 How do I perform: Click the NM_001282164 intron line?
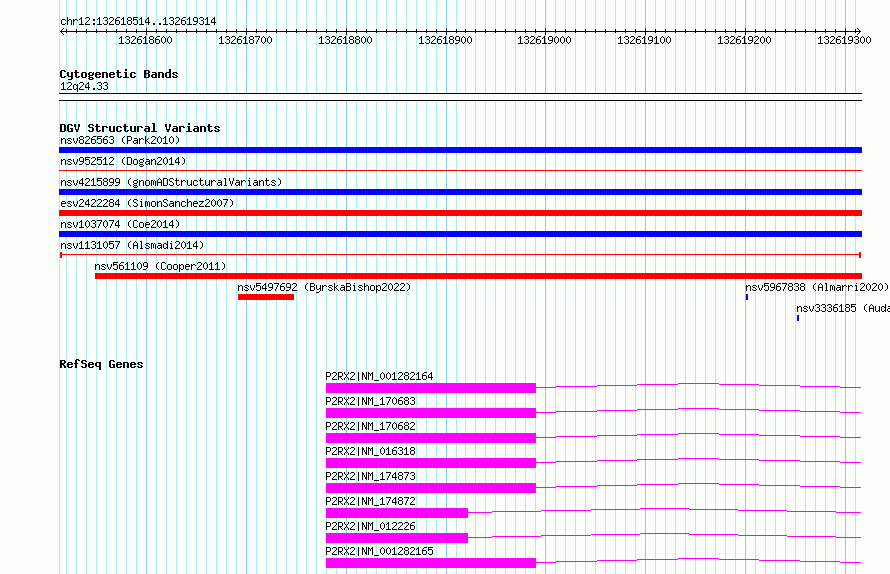(x=699, y=386)
